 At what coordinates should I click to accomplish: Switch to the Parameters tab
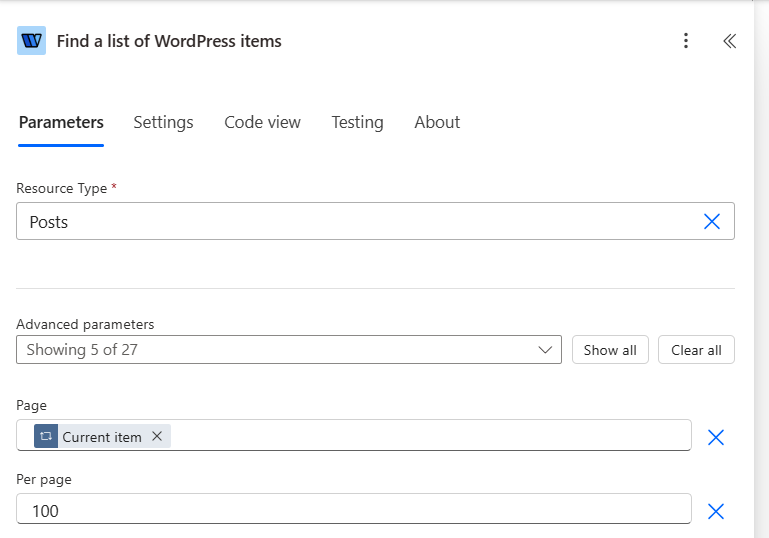click(61, 122)
